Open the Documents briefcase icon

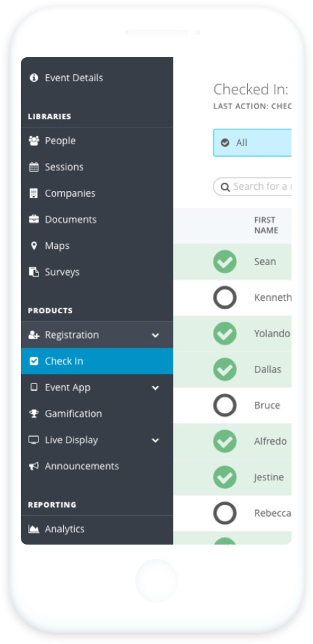(34, 219)
